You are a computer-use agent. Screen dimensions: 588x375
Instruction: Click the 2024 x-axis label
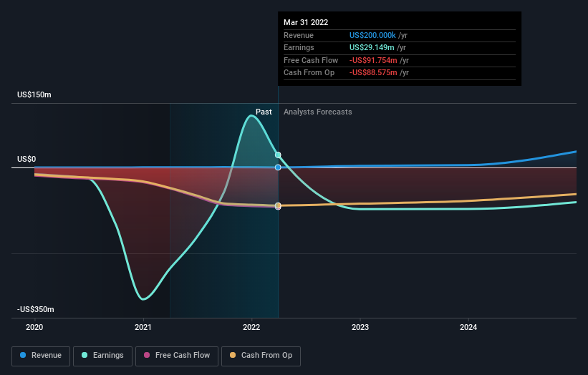click(x=468, y=327)
